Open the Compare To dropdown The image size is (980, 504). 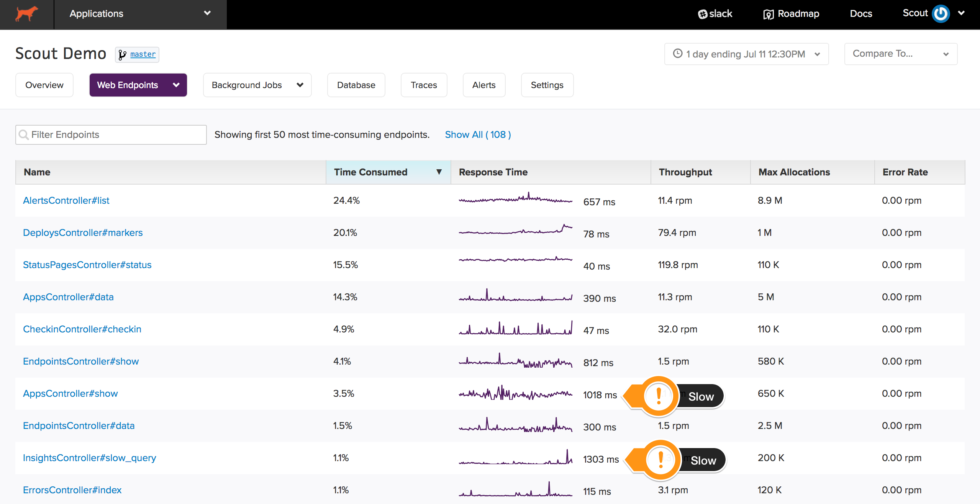point(901,54)
